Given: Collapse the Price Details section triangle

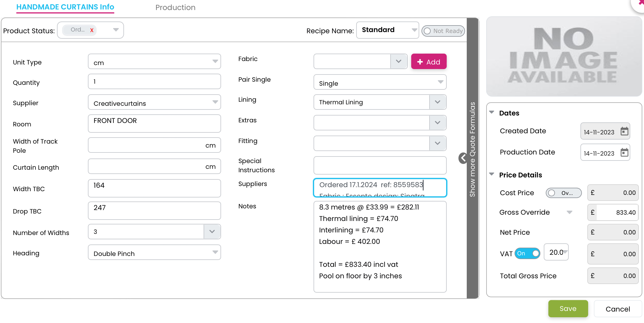Looking at the screenshot, I should click(x=492, y=174).
